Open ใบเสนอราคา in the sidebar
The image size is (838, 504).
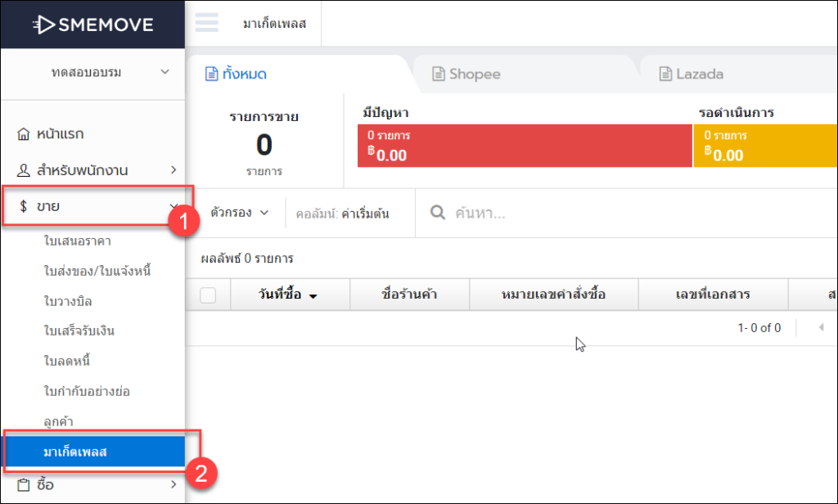[77, 241]
